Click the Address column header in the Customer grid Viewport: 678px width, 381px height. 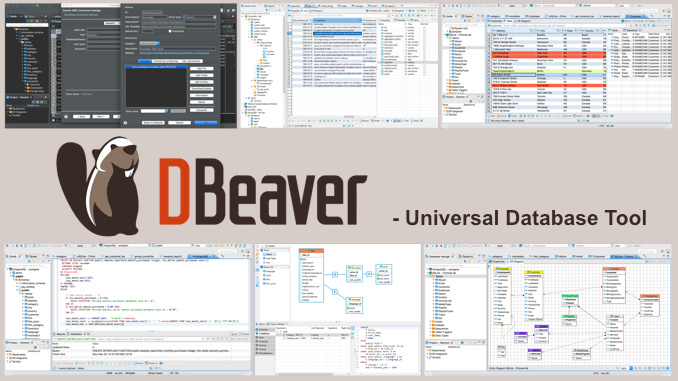click(x=514, y=31)
